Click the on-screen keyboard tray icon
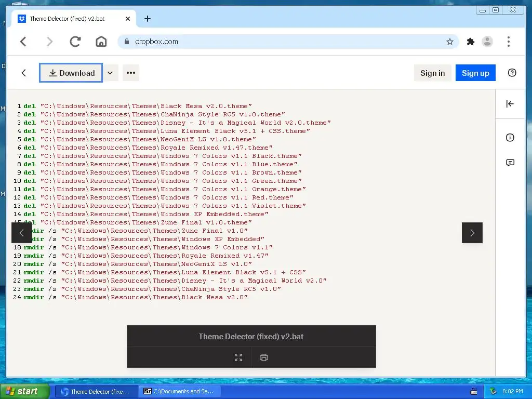The width and height of the screenshot is (532, 399). pos(474,392)
